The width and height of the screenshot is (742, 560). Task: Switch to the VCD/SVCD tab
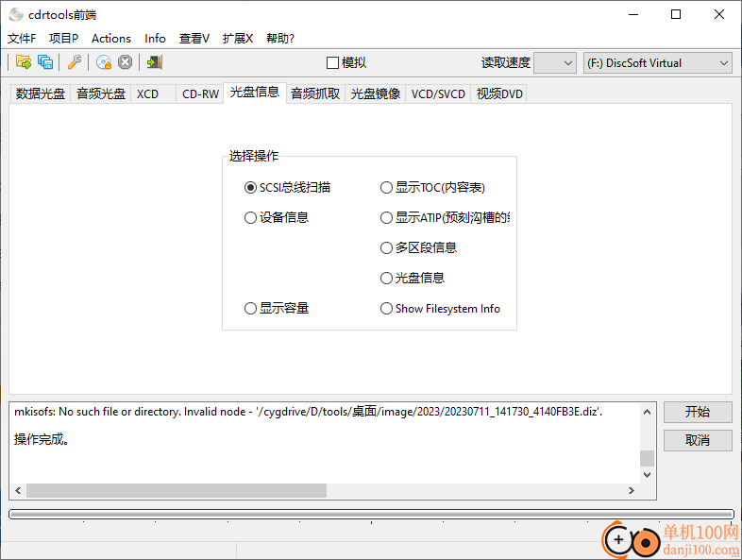point(438,93)
